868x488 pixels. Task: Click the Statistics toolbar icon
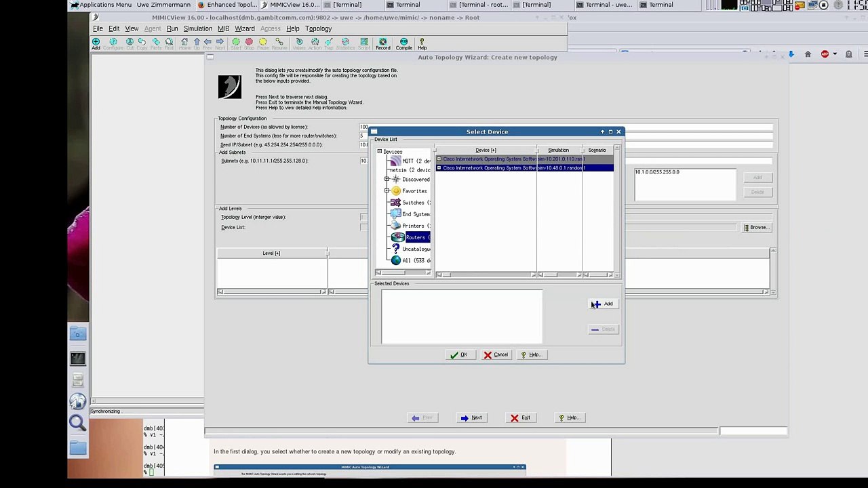point(345,43)
